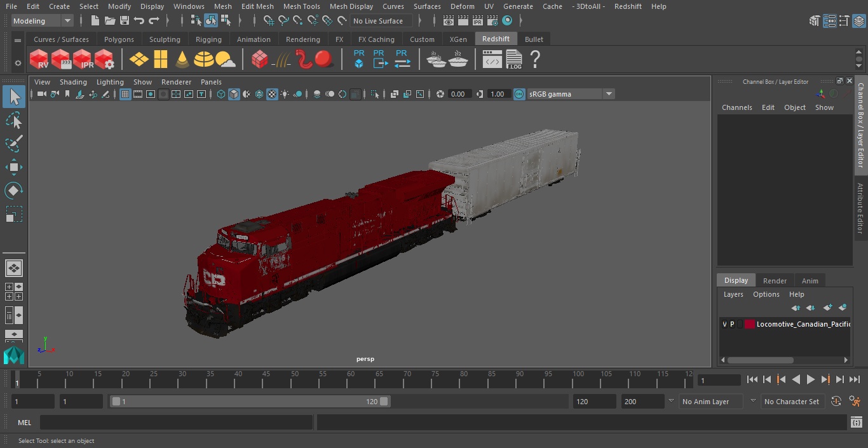Image resolution: width=868 pixels, height=448 pixels.
Task: Open Render Settings from status line
Action: [x=493, y=21]
